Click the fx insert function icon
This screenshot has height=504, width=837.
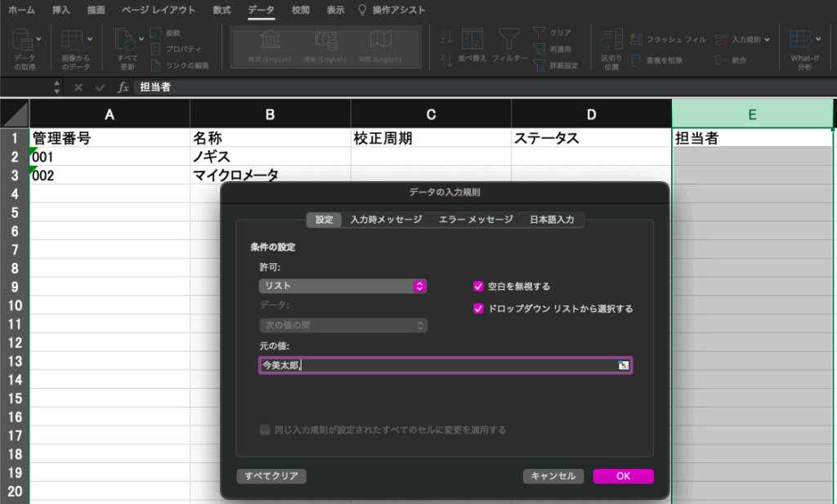tap(123, 87)
